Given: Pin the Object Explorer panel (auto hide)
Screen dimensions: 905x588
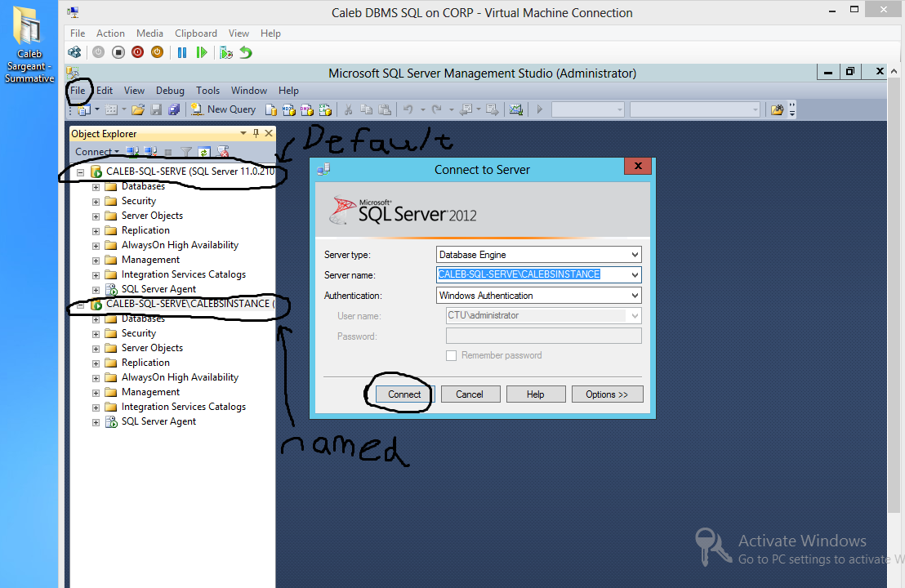Looking at the screenshot, I should (x=256, y=133).
